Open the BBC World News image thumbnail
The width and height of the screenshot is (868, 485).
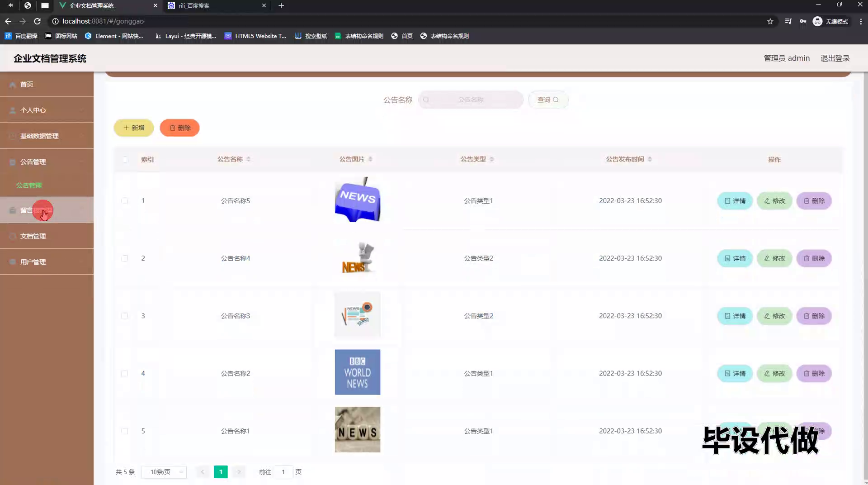(358, 372)
